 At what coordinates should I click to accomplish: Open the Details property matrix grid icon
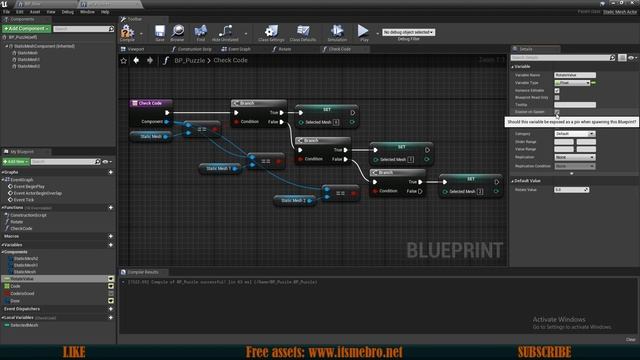click(x=622, y=58)
